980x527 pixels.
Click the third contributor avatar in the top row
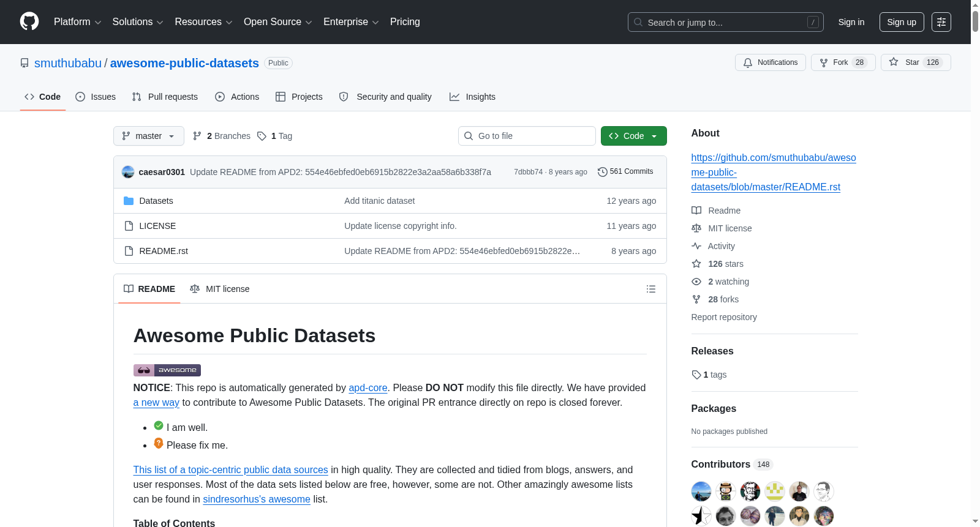[750, 491]
